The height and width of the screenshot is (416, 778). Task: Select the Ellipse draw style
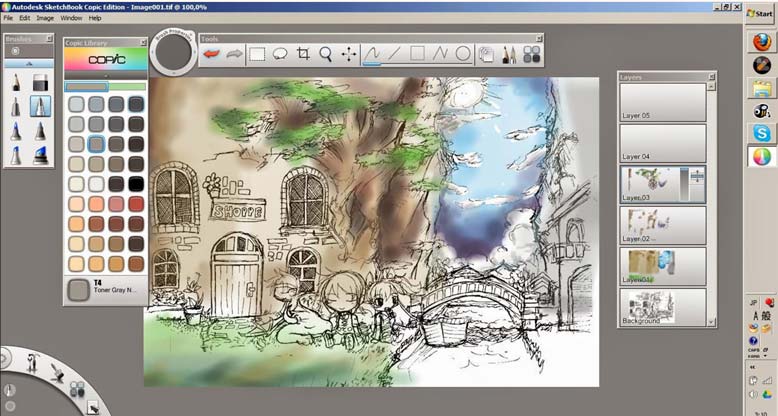pyautogui.click(x=463, y=54)
